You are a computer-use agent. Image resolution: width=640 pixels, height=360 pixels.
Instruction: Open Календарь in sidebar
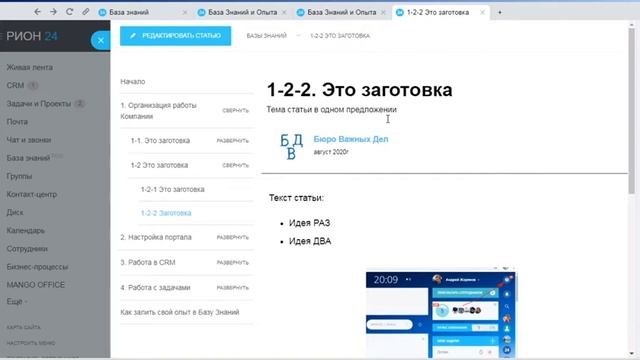26,230
